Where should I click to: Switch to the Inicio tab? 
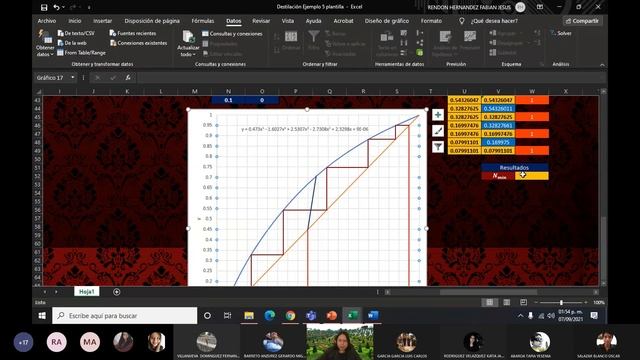75,21
